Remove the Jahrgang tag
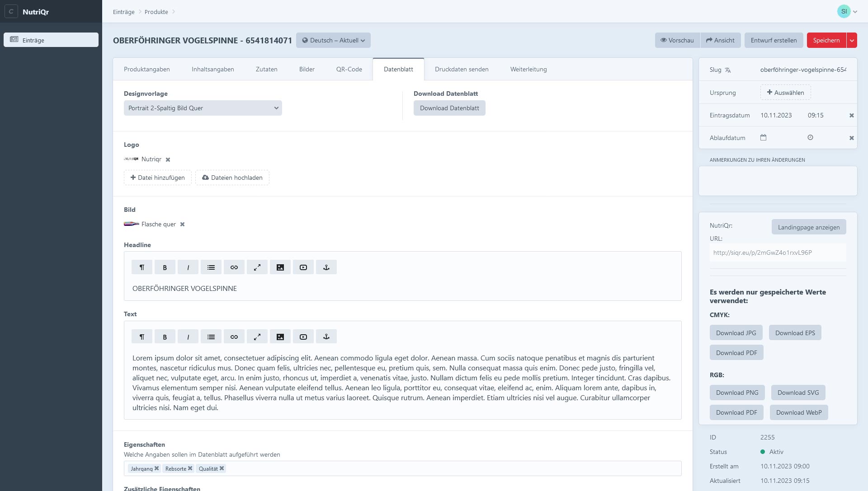868x491 pixels. pyautogui.click(x=156, y=468)
